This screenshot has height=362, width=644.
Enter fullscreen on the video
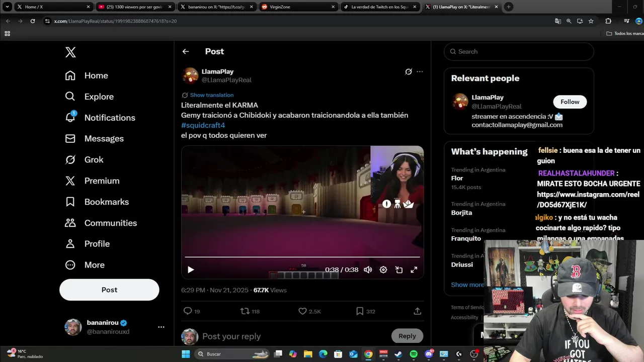tap(414, 270)
